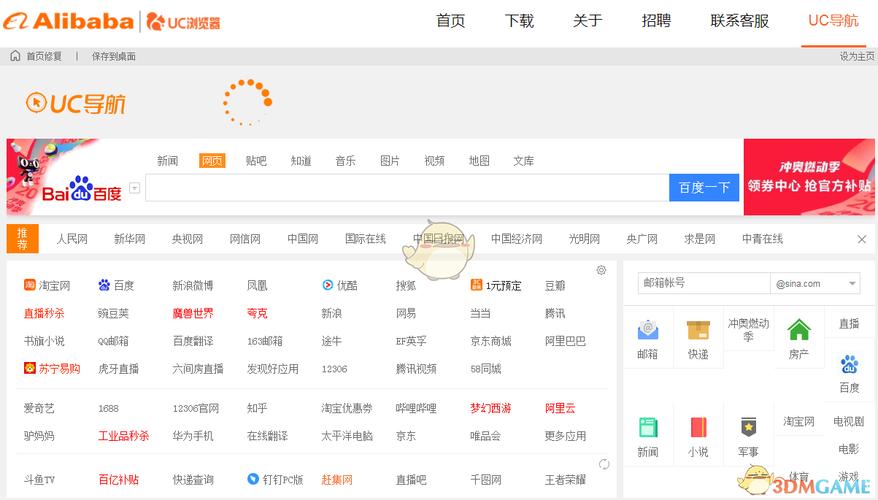Switch to 视频 search tab
Screen dimensions: 878x500
tap(435, 161)
